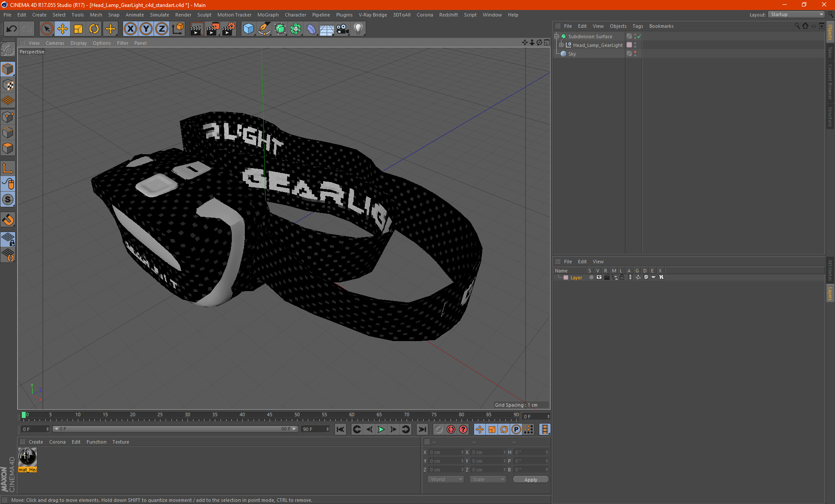Click the Undo arrow icon

coord(11,29)
